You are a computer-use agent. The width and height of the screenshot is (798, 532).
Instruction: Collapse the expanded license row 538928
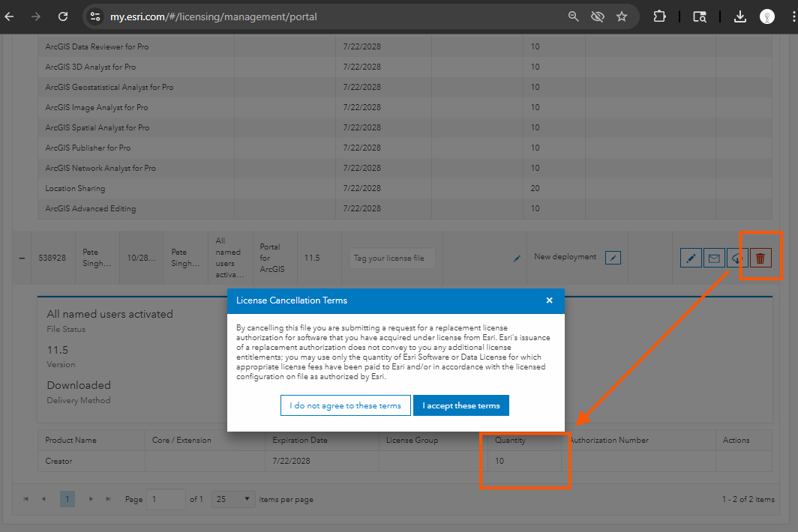22,258
